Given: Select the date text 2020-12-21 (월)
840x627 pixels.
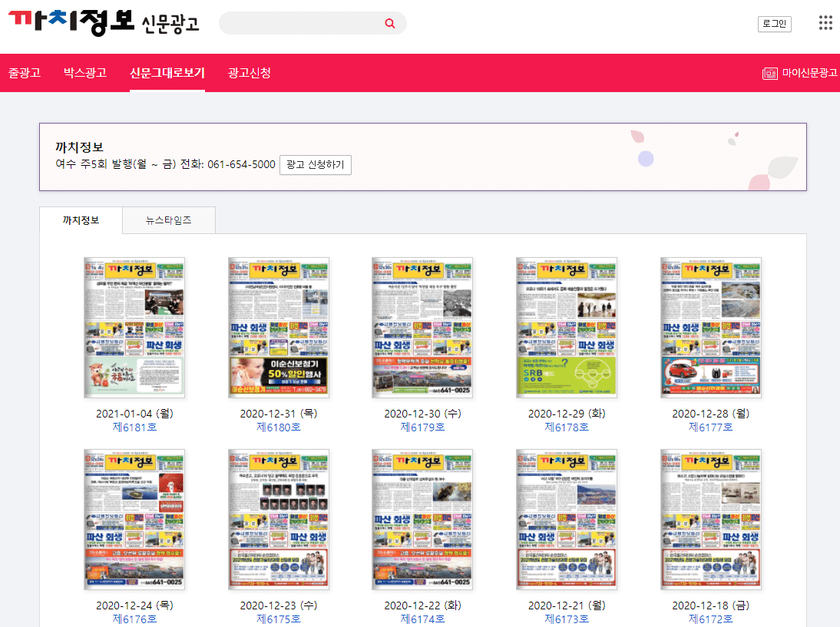Looking at the screenshot, I should [x=567, y=606].
